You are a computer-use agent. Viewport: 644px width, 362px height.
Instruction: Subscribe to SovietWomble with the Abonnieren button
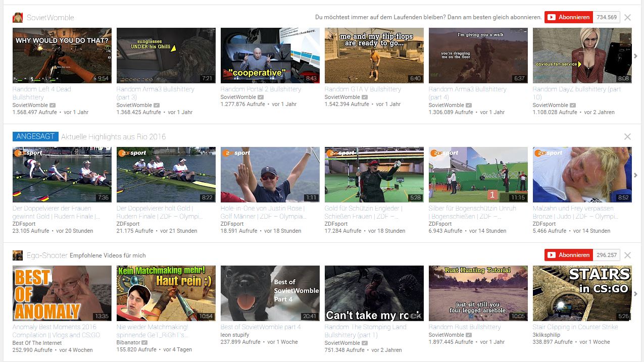point(568,17)
